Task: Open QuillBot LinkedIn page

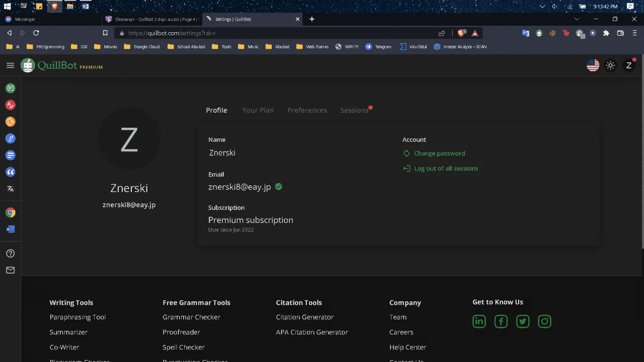Action: coord(479,321)
